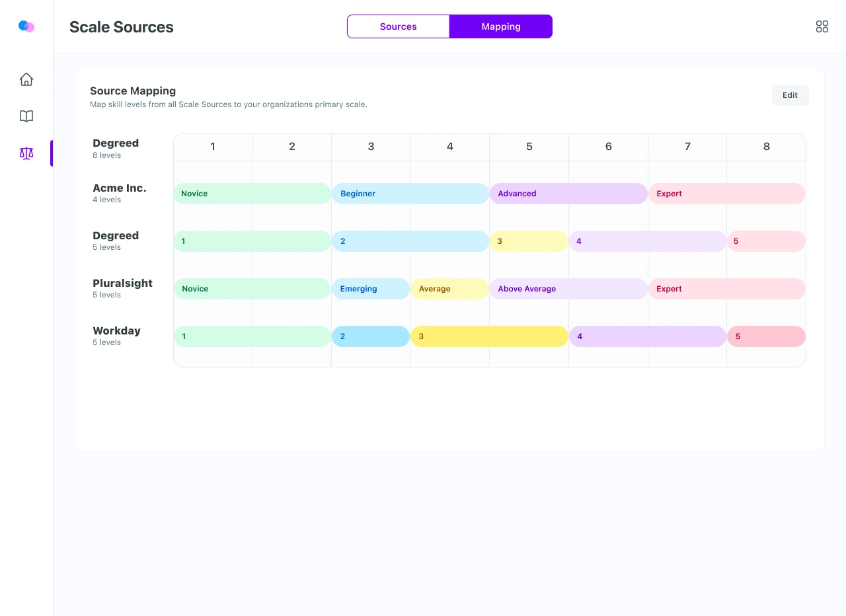This screenshot has height=616, width=846.
Task: Click the Degreed logo icon
Action: coord(26,26)
